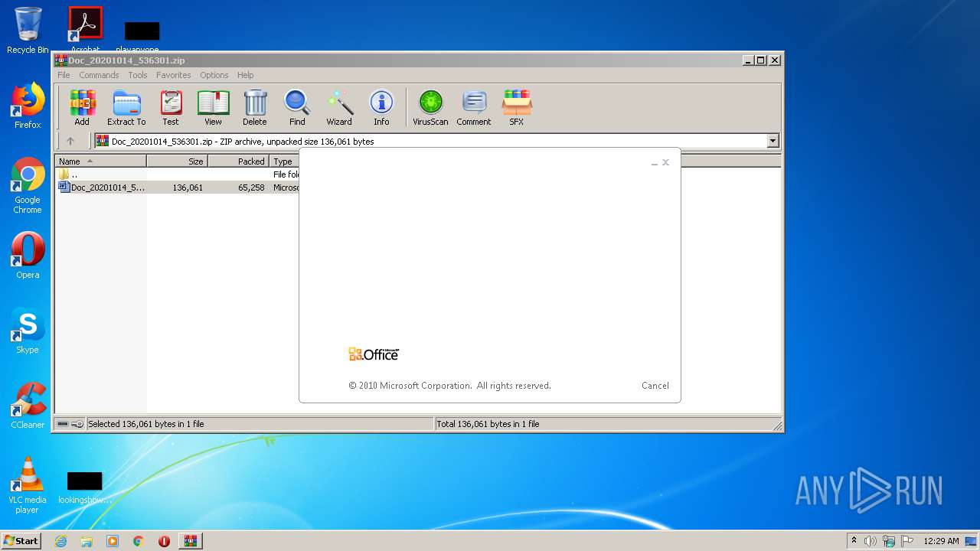Click the network tray icon
Screen dimensions: 980x551
(888, 541)
